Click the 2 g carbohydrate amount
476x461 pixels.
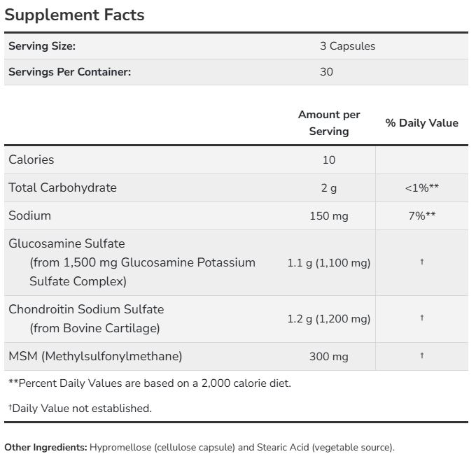click(329, 188)
